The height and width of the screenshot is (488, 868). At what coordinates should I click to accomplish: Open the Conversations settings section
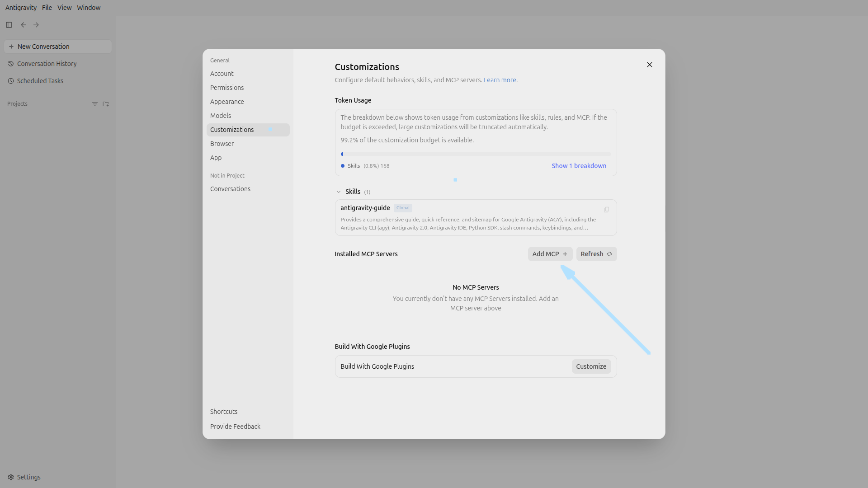pyautogui.click(x=248, y=189)
